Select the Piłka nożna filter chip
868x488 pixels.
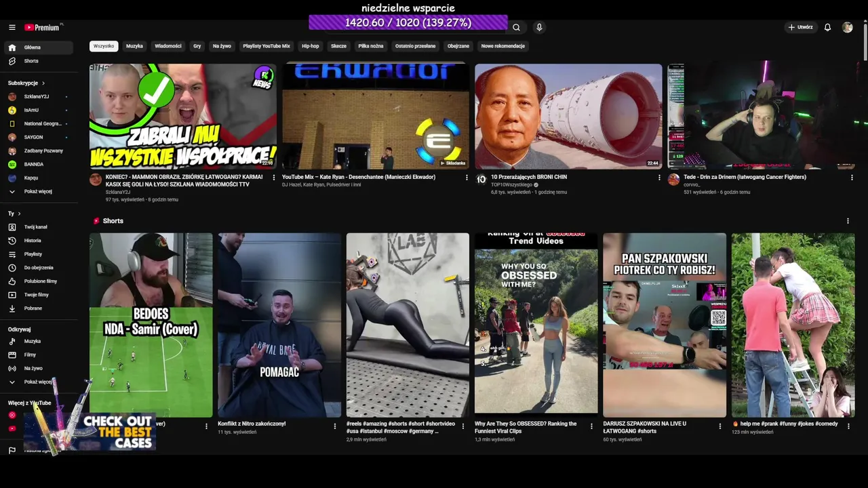coord(371,46)
